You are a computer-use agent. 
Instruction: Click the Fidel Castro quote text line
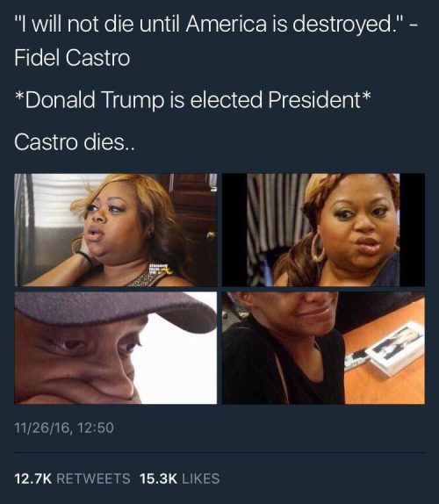click(216, 25)
